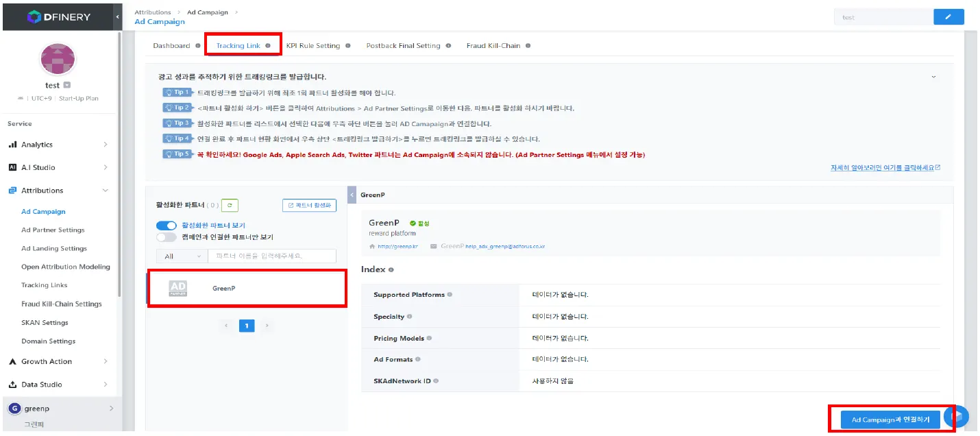Screen dimensions: 980x436
Task: Click the green refresh partners button
Action: tap(230, 205)
